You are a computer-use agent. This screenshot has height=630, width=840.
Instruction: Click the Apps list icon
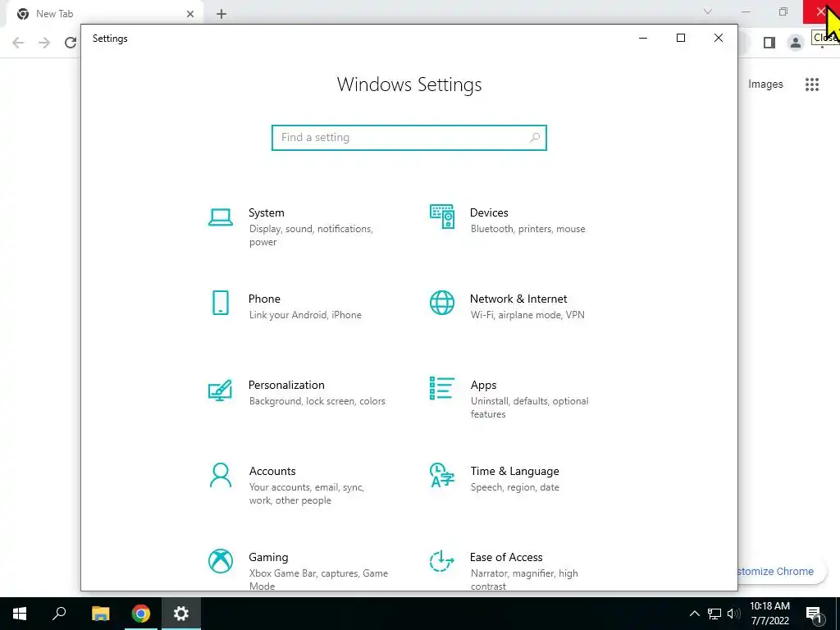442,388
